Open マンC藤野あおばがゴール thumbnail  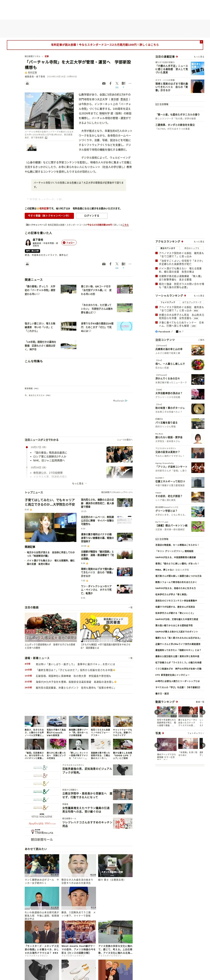click(x=42, y=866)
